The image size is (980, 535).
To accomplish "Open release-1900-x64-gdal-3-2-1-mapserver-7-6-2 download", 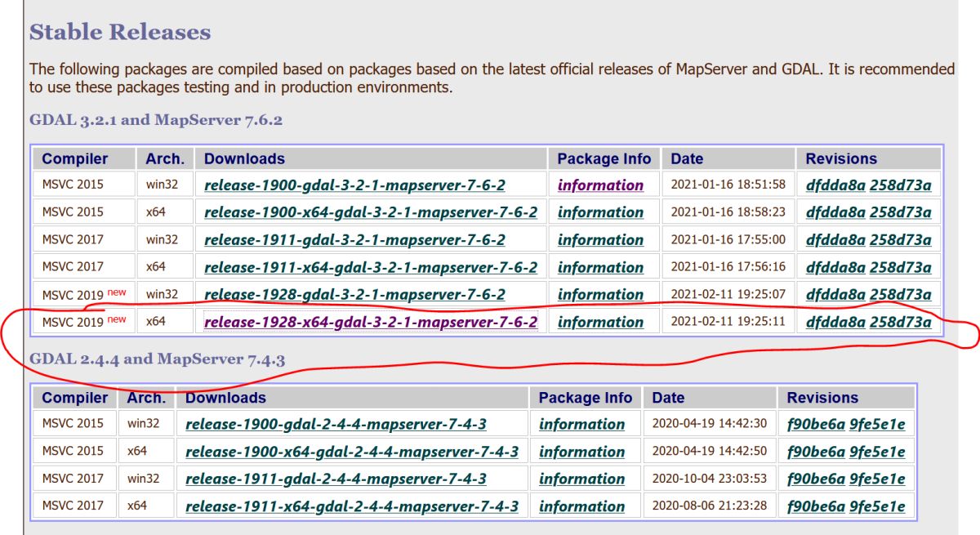I will coord(371,212).
